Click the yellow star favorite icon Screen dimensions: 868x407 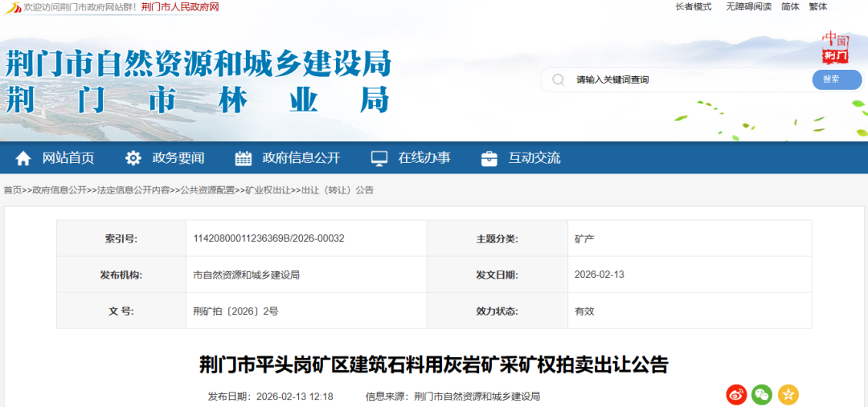[788, 394]
